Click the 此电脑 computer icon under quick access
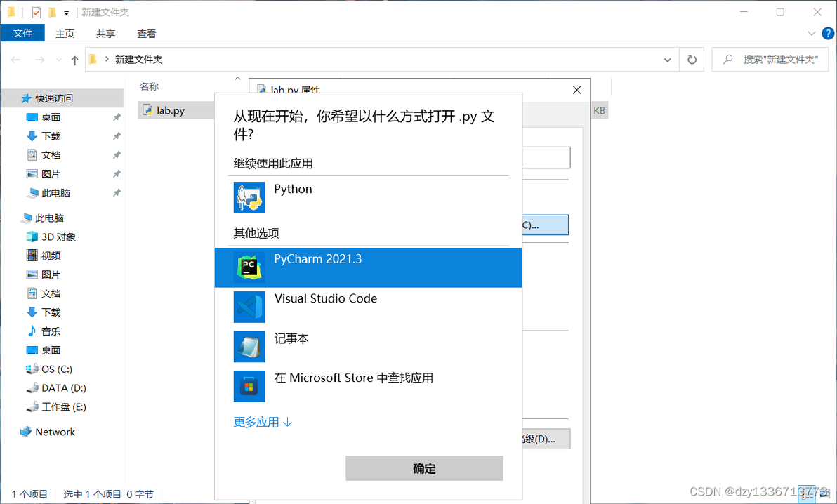 [x=32, y=193]
